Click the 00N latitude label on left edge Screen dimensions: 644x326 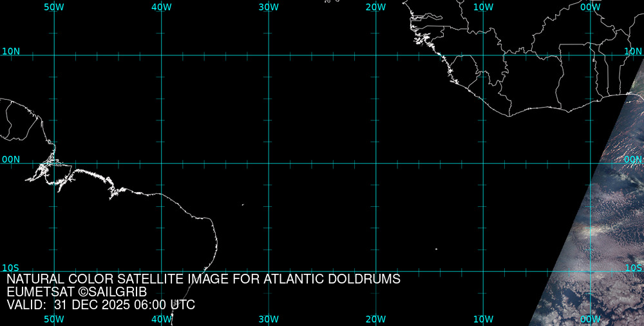[x=11, y=159]
